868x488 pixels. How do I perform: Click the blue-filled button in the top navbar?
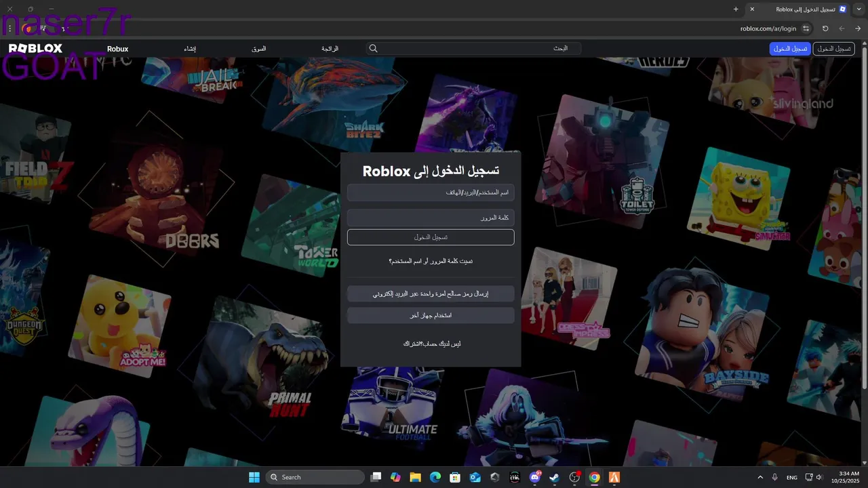(x=790, y=49)
